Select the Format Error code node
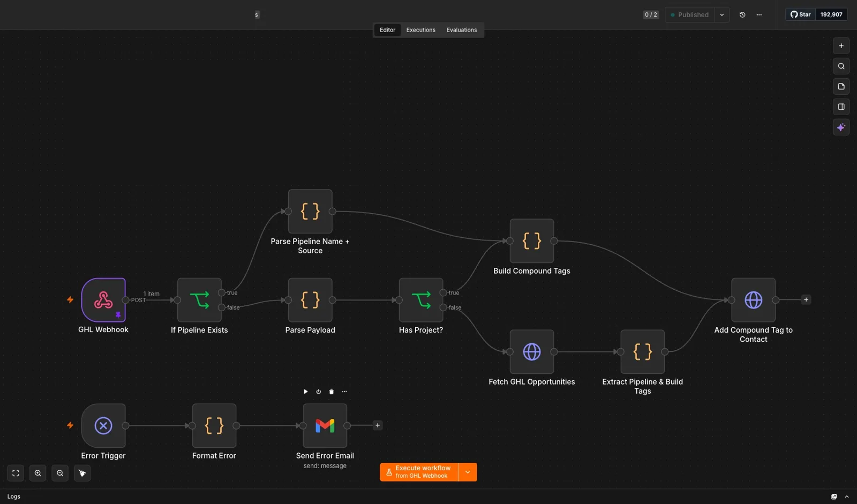This screenshot has height=504, width=857. [214, 426]
